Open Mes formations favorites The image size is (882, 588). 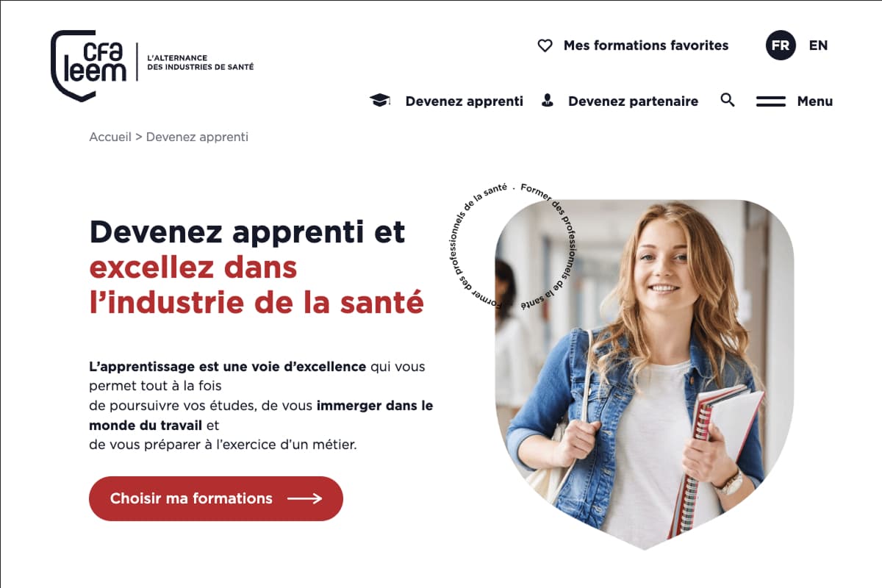pos(646,46)
